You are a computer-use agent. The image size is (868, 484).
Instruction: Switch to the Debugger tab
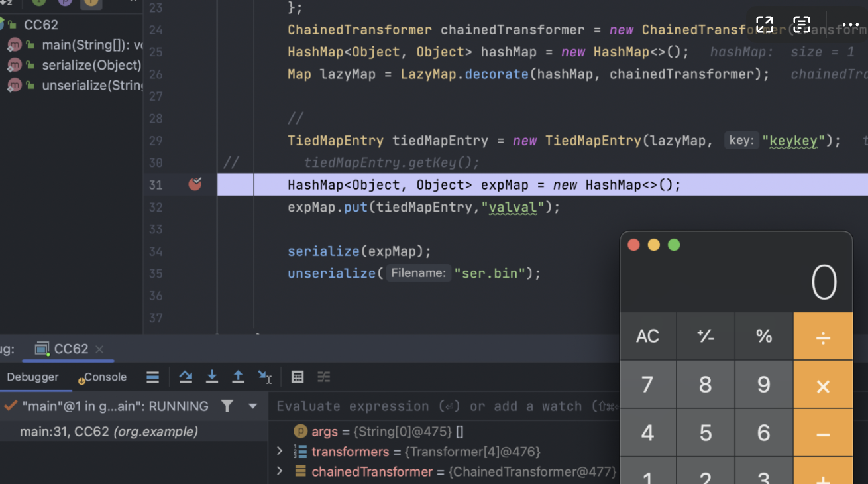32,377
